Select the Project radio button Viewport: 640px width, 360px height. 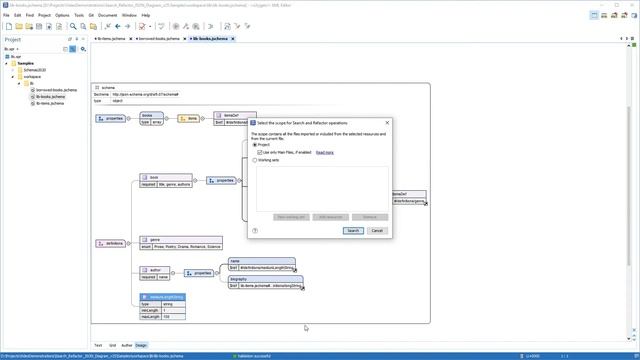(255, 145)
